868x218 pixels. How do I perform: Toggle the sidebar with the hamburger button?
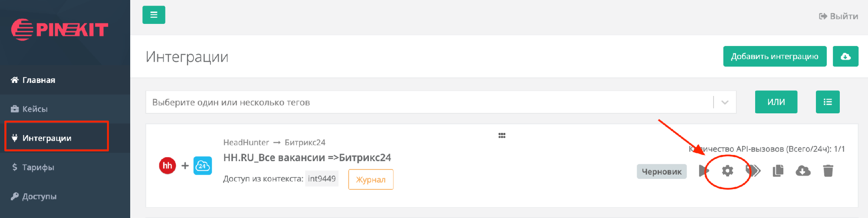point(154,15)
